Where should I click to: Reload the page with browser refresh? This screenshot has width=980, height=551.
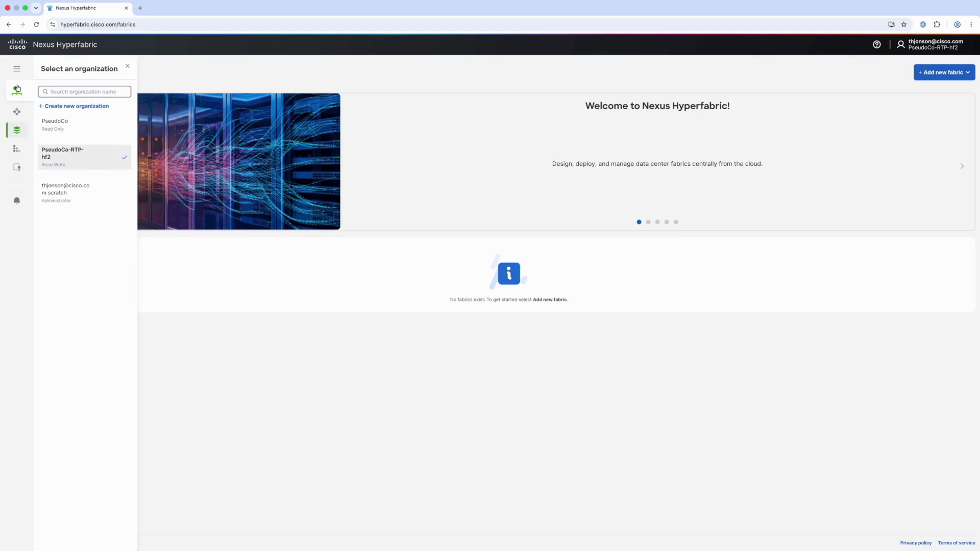tap(36, 24)
